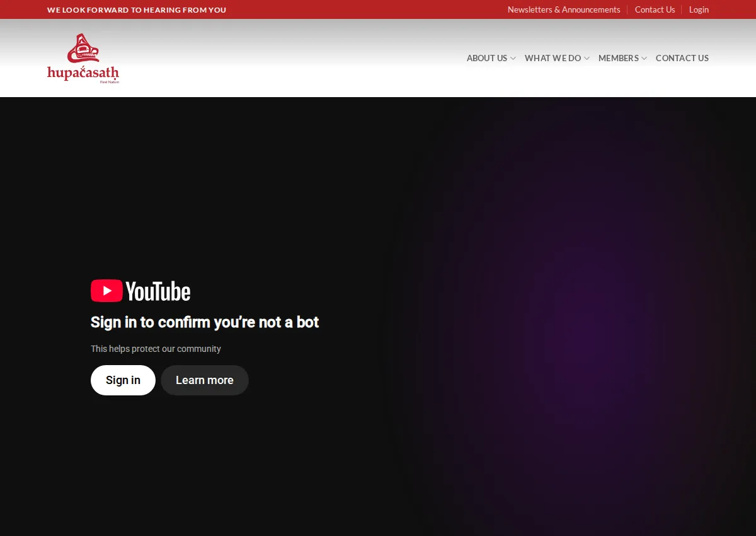756x536 pixels.
Task: Click the Login link
Action: point(699,9)
